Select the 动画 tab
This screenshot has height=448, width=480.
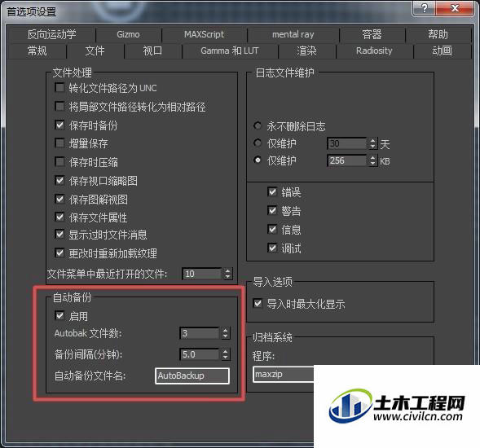pos(442,51)
